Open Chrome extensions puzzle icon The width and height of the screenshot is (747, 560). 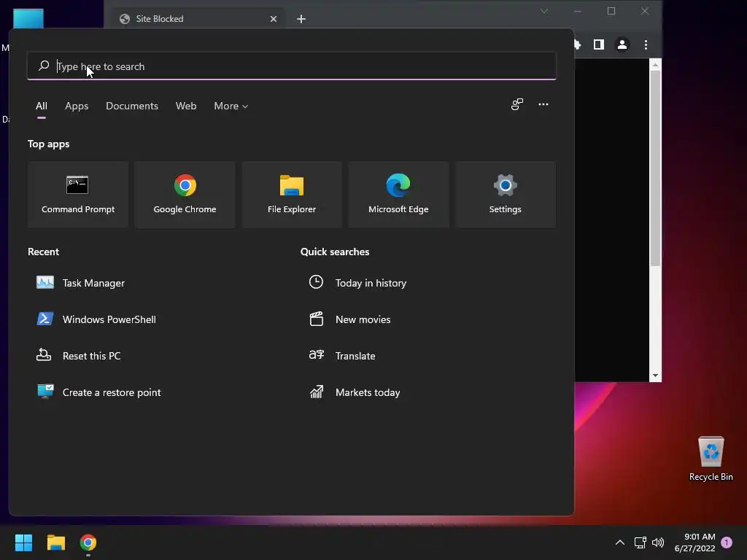coord(577,44)
